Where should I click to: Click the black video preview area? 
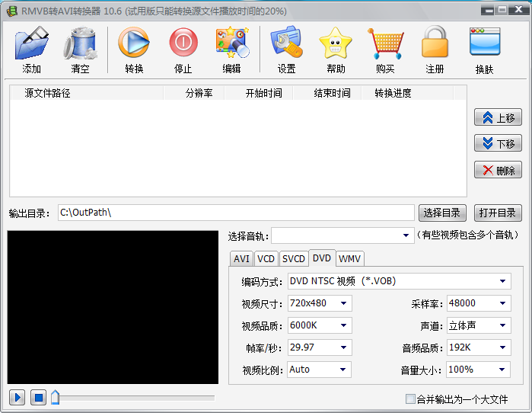(x=113, y=307)
